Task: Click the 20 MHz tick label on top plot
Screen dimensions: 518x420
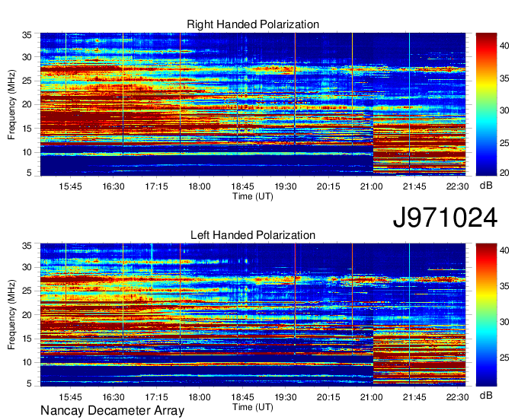Action: click(x=27, y=104)
